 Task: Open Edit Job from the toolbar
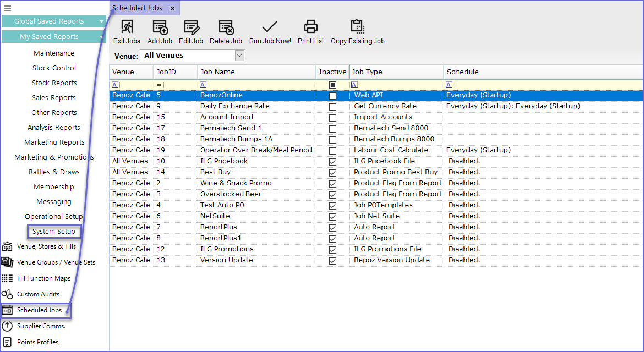coord(191,27)
